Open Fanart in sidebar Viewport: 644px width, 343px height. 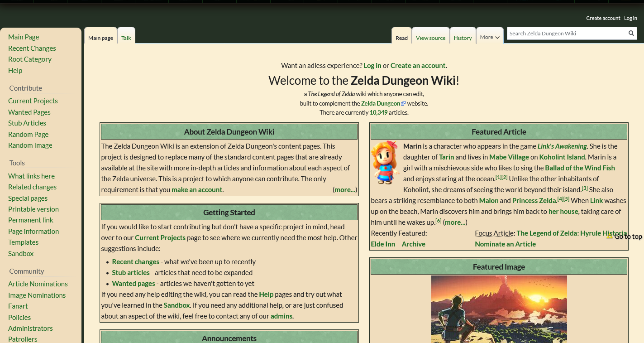point(18,306)
